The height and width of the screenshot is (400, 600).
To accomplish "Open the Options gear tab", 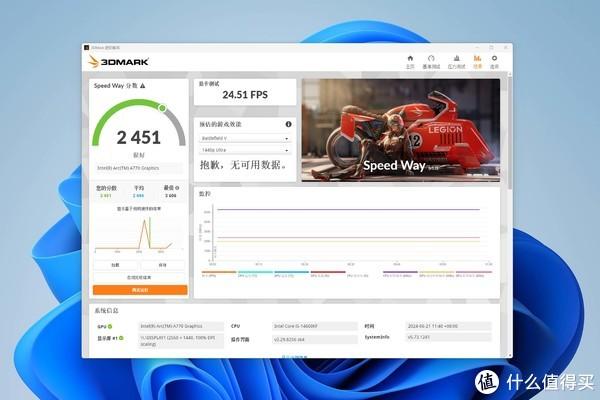I will coord(494,61).
